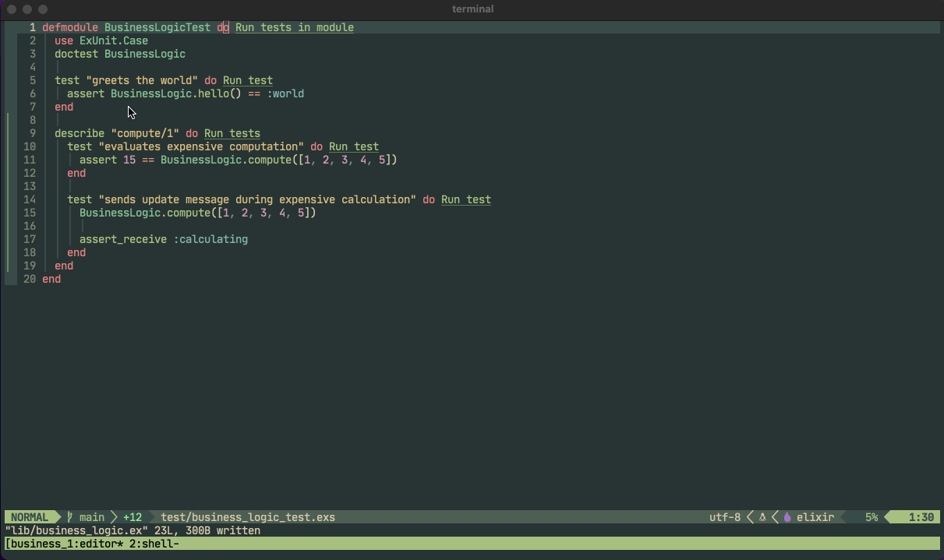Click test/business_logic_test.exs file path in statusline
This screenshot has height=560, width=944.
pos(248,517)
